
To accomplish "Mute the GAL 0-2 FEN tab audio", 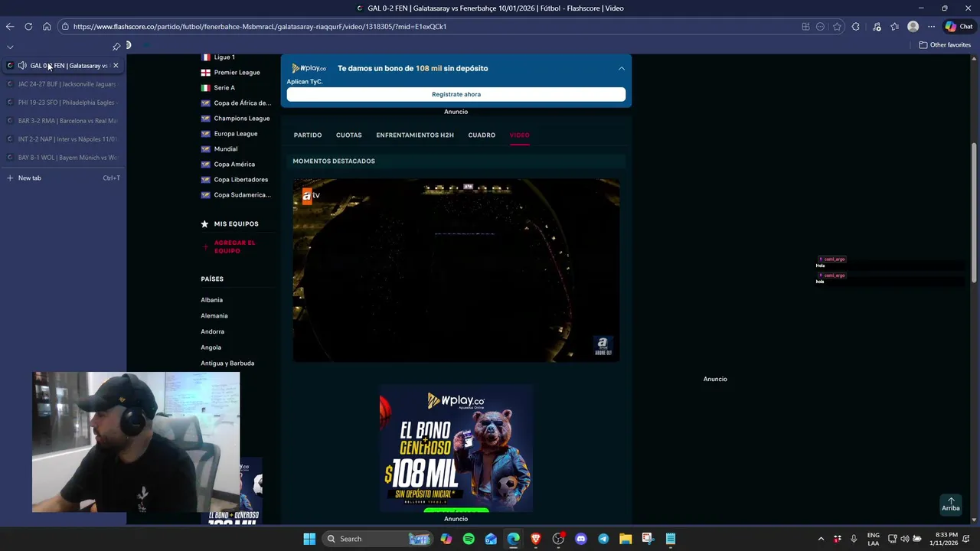I will pos(22,66).
